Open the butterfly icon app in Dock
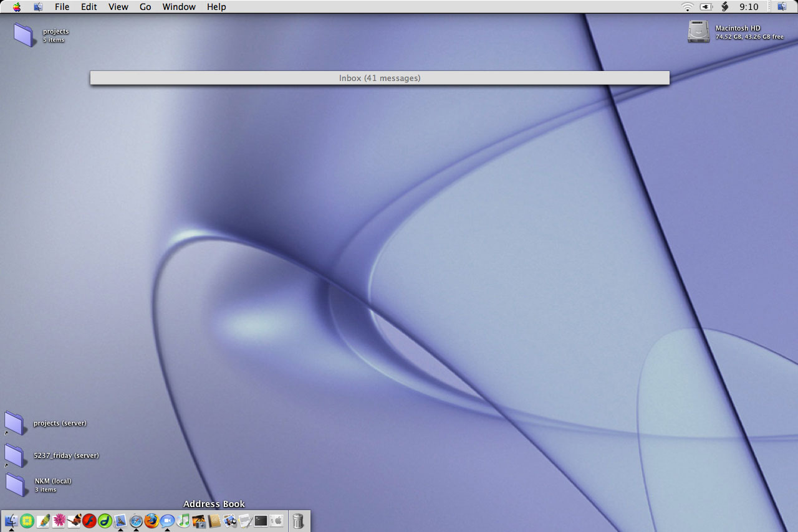This screenshot has width=798, height=532. pos(74,521)
